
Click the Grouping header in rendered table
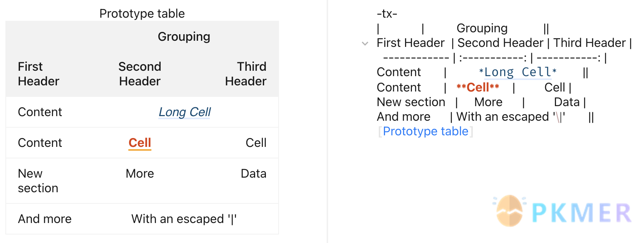point(184,37)
